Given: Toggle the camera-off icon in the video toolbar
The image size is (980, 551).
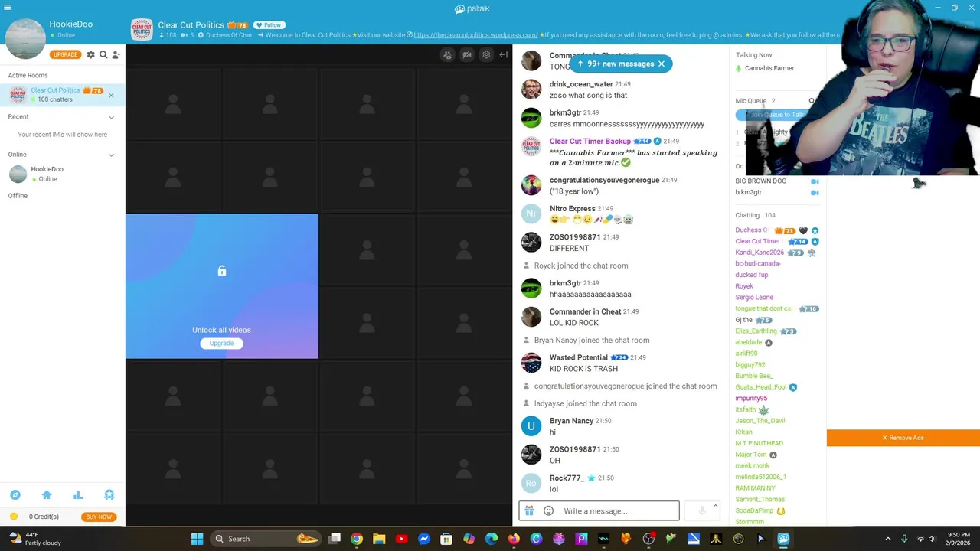Looking at the screenshot, I should (467, 55).
